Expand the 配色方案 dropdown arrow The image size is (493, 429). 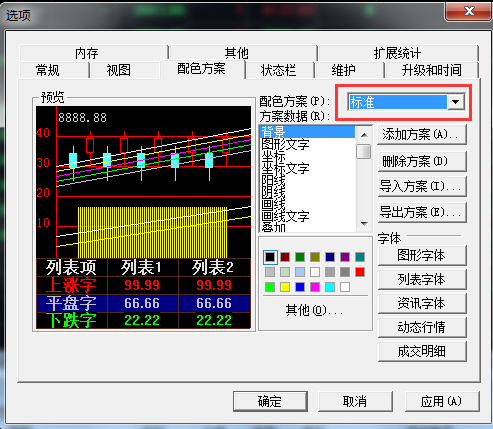tap(456, 102)
